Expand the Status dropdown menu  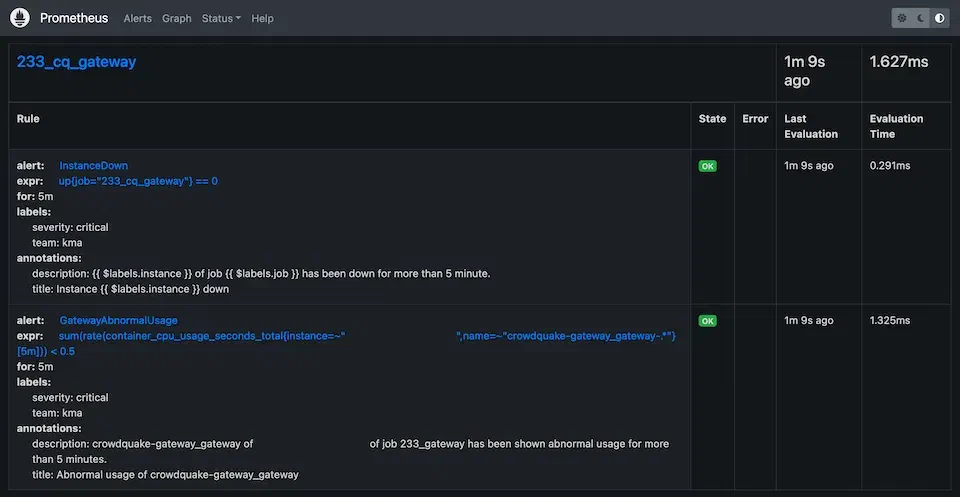pos(221,18)
